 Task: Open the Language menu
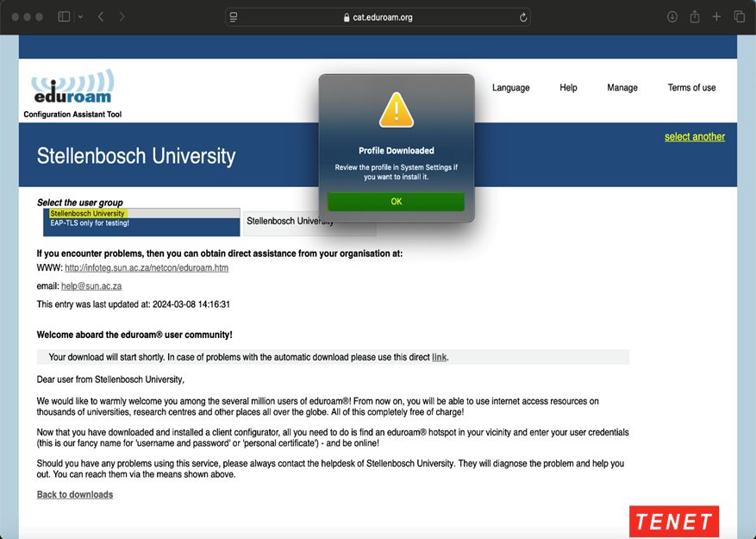(510, 88)
